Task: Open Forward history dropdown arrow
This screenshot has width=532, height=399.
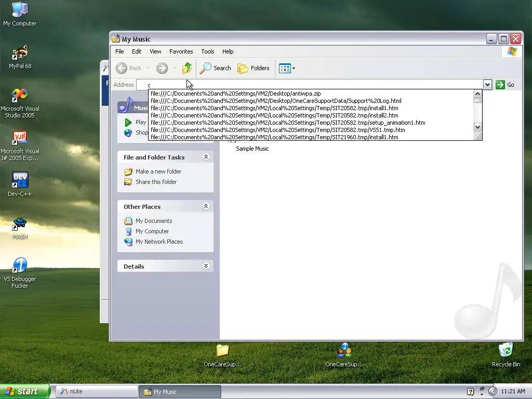Action: click(x=174, y=68)
